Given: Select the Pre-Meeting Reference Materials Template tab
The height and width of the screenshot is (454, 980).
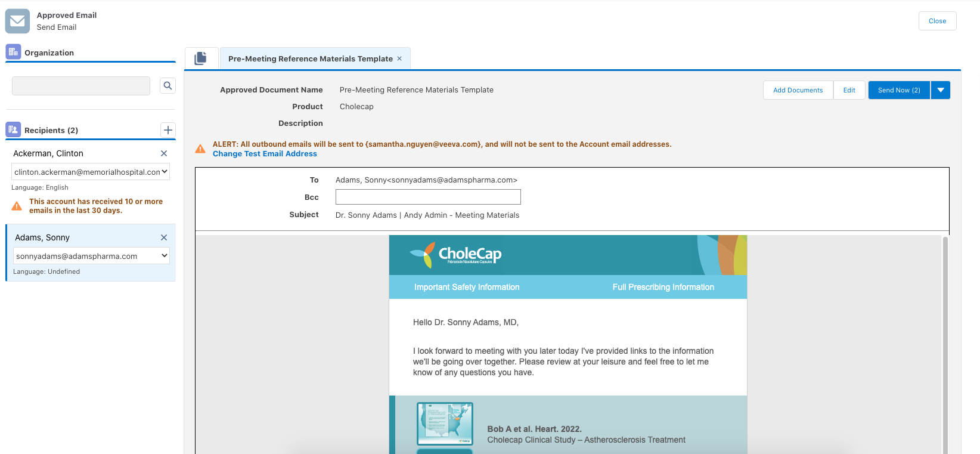Looking at the screenshot, I should pos(310,58).
